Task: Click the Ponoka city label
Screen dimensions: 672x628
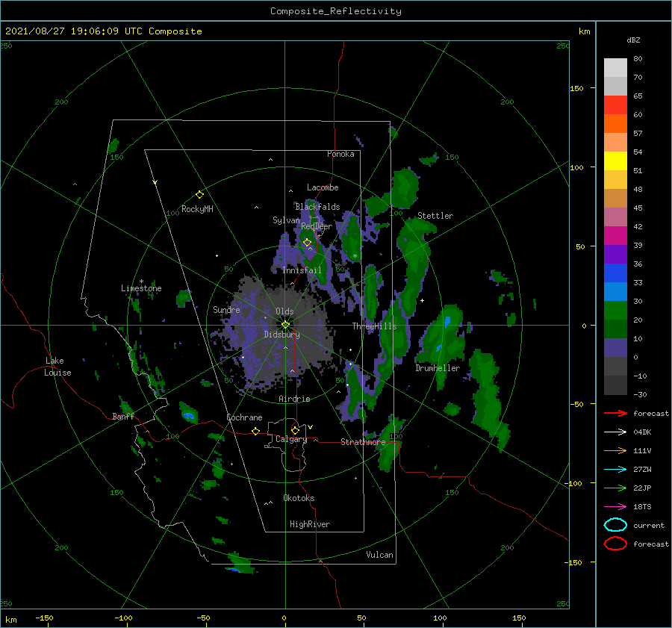Action: 340,154
